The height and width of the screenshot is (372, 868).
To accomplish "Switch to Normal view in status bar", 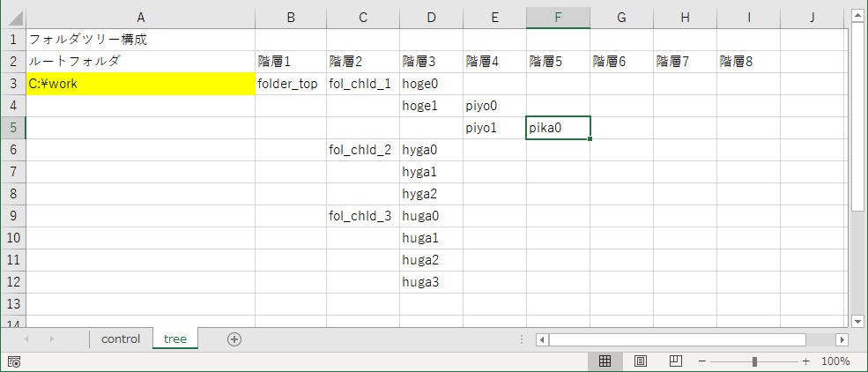I will (605, 361).
